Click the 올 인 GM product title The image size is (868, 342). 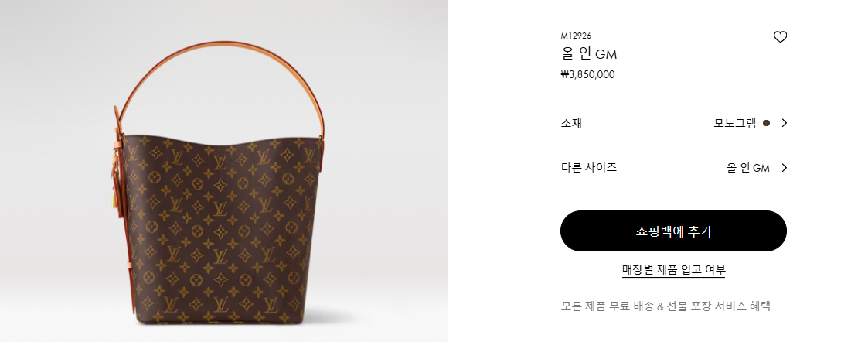(588, 54)
